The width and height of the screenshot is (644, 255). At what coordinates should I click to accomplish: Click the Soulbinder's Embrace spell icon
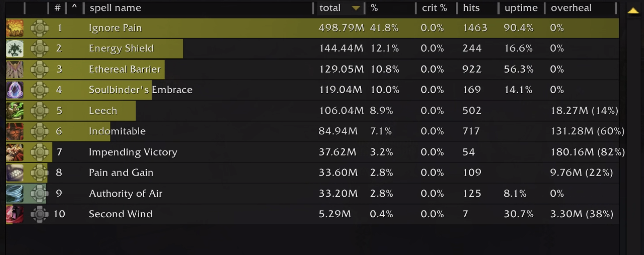(x=15, y=90)
